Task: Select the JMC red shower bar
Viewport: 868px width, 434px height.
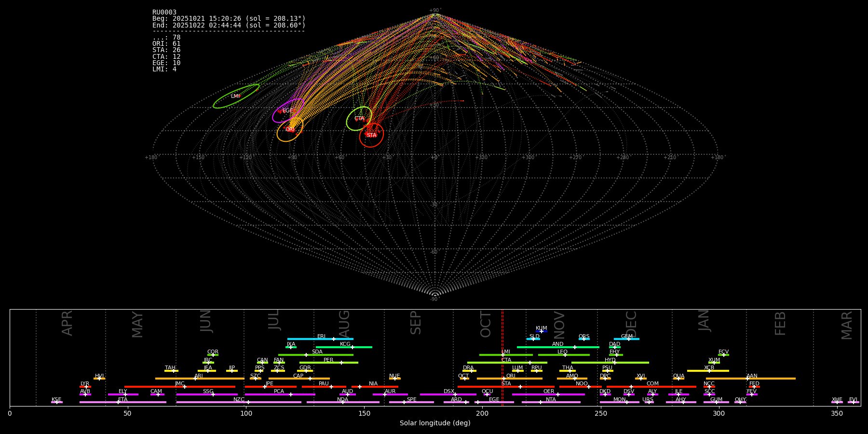Action: (x=180, y=387)
